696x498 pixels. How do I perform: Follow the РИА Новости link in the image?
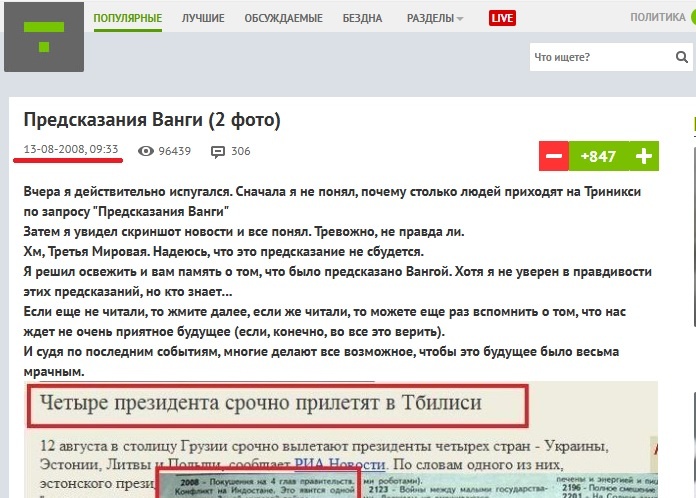pos(340,464)
